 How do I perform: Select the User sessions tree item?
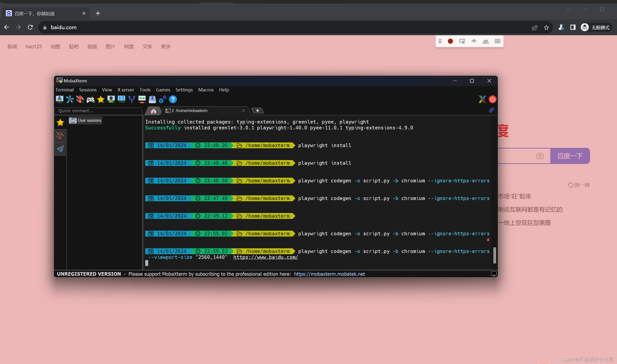coord(85,120)
